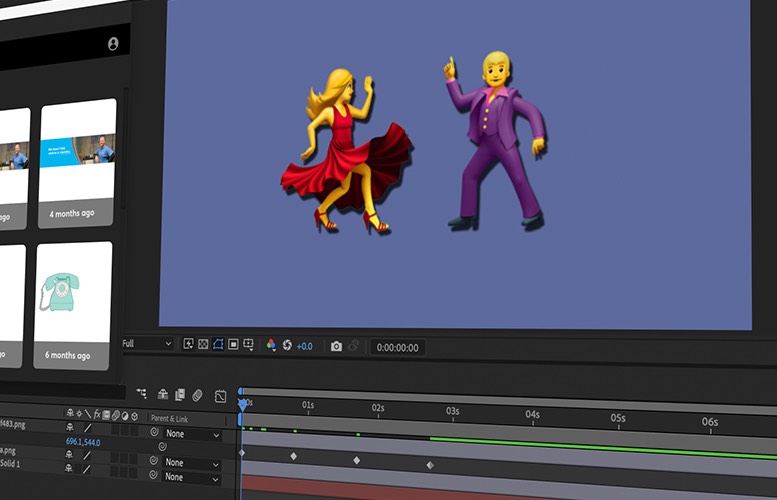The height and width of the screenshot is (500, 777).
Task: Click the user account profile icon
Action: (x=113, y=44)
